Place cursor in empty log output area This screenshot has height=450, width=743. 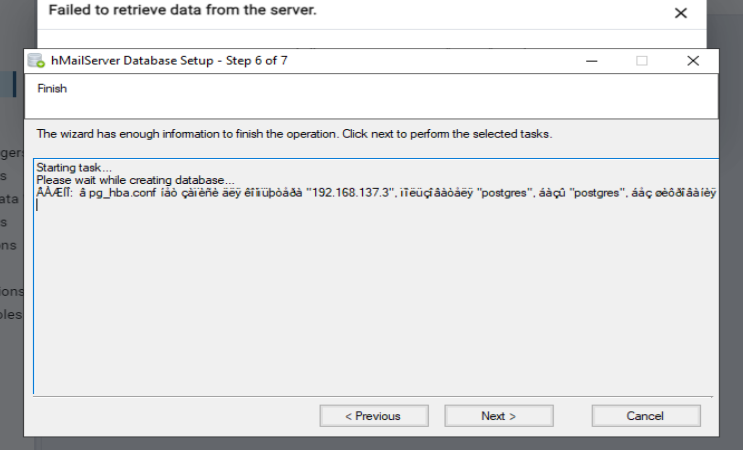[x=370, y=300]
